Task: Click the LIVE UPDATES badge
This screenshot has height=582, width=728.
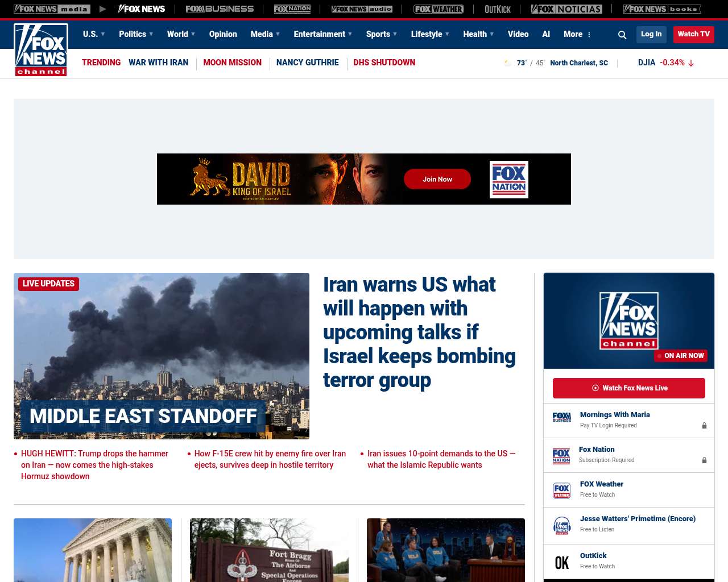Action: tap(48, 284)
